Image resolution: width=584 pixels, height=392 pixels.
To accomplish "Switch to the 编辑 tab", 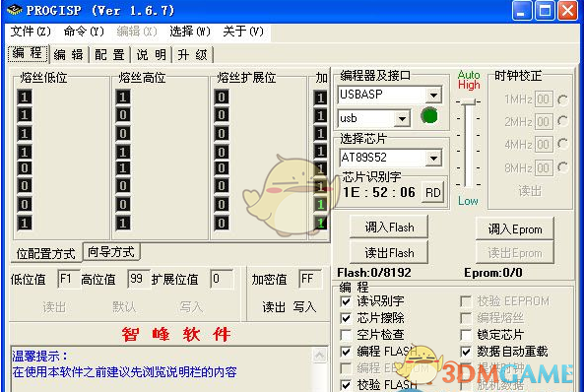I will (x=69, y=55).
